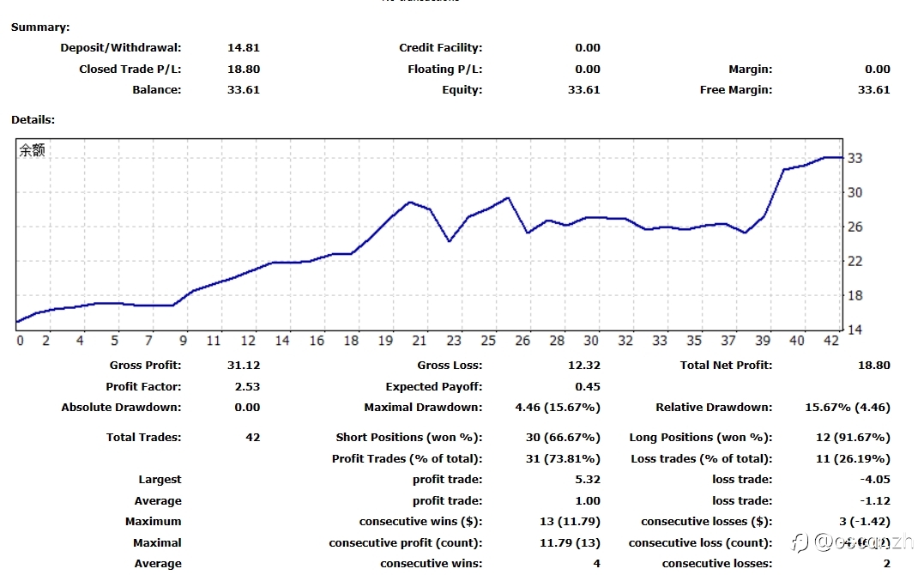The width and height of the screenshot is (924, 575).
Task: Click the Gross Profit value 31.12
Action: (244, 366)
